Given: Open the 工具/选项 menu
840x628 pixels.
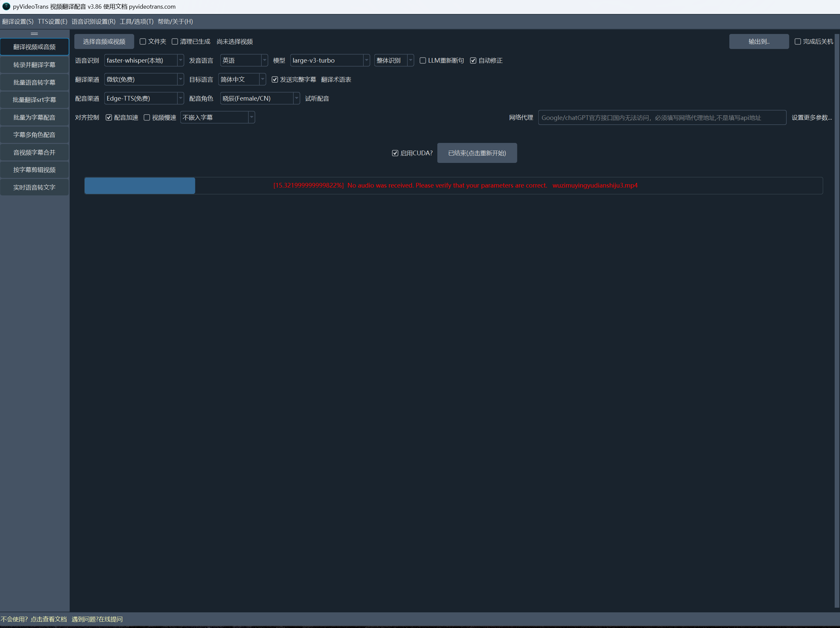Looking at the screenshot, I should coord(136,22).
